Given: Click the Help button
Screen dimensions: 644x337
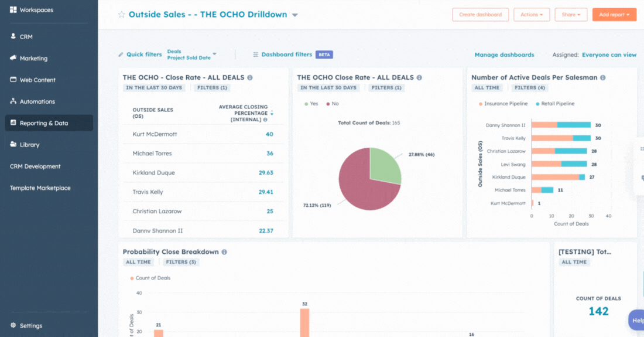Looking at the screenshot, I should pos(636,320).
